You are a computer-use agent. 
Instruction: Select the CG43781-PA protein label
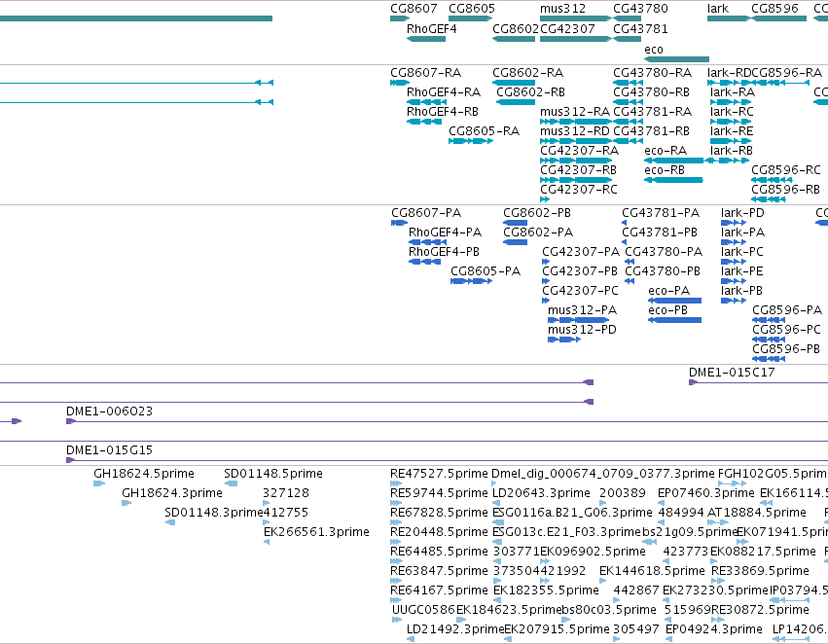(x=661, y=213)
